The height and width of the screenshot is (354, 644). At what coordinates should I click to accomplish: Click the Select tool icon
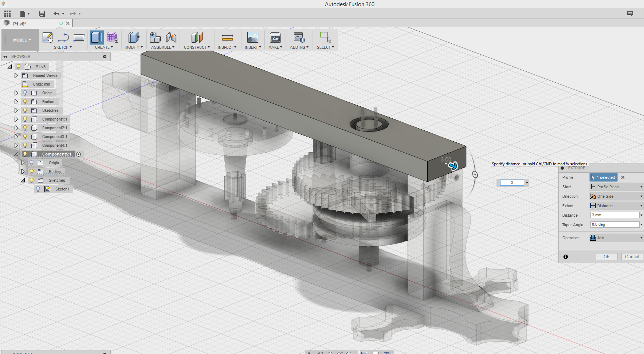point(325,38)
